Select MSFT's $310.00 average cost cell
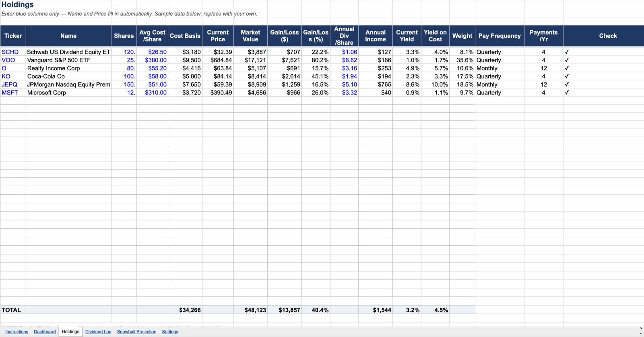The width and height of the screenshot is (644, 337). coord(153,92)
